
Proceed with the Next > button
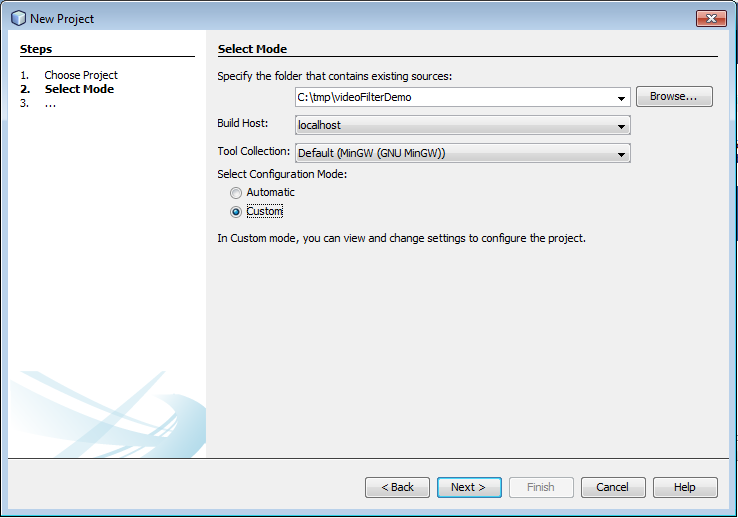468,487
